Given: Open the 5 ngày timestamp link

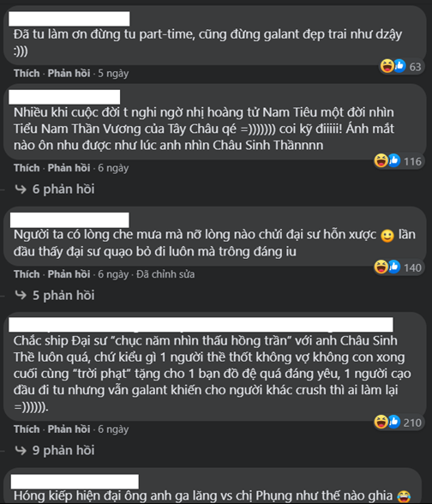Looking at the screenshot, I should click(x=113, y=74).
